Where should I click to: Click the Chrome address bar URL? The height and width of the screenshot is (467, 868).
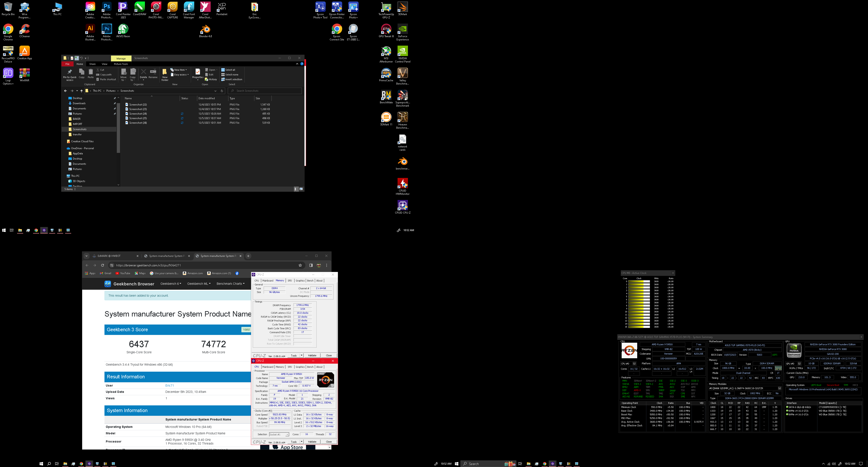(x=148, y=265)
